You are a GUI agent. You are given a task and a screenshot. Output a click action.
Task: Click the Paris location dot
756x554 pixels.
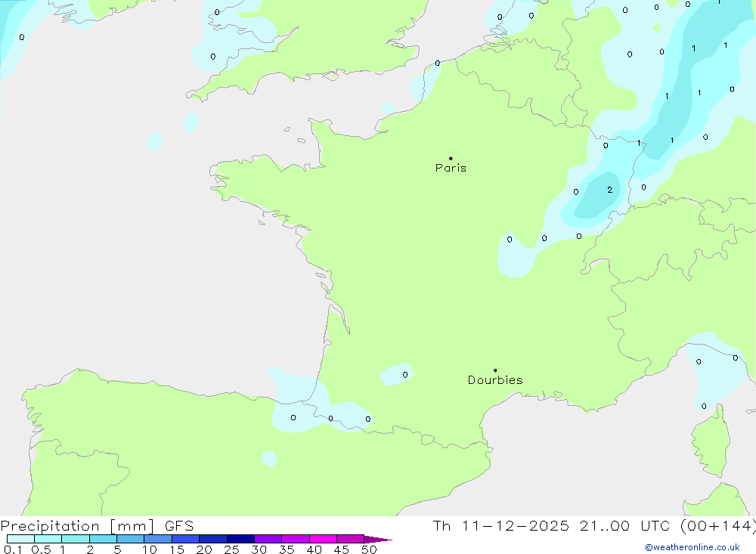451,158
